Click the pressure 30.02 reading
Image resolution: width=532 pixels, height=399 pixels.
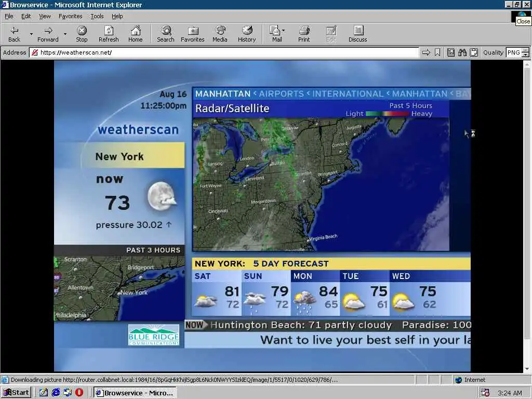(x=134, y=225)
